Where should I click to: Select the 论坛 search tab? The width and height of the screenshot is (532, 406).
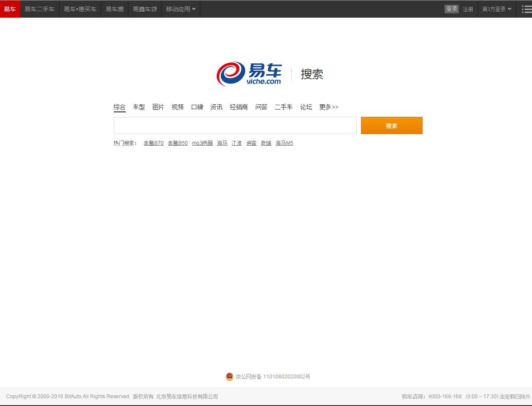[306, 107]
